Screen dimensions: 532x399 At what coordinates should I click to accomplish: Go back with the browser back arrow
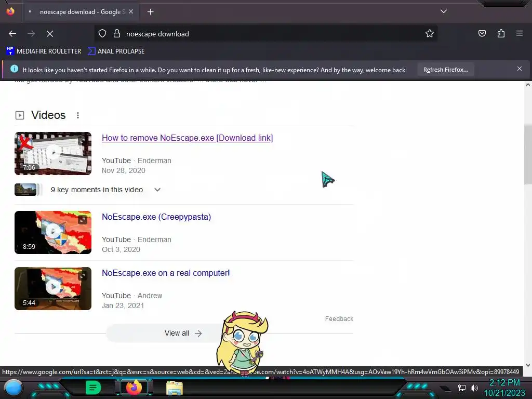point(12,34)
